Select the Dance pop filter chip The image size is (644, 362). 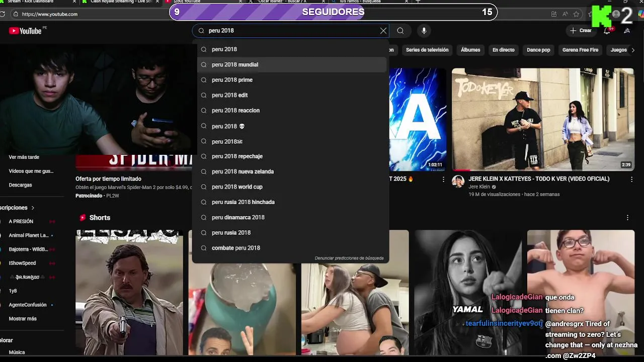538,50
